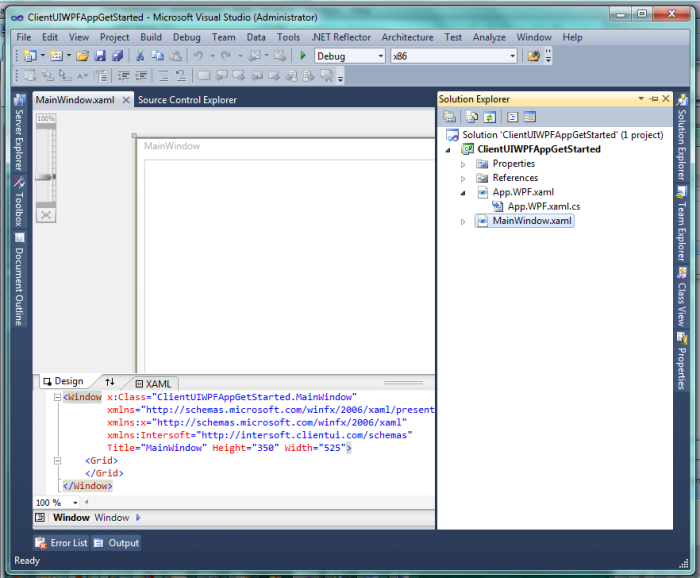
Task: Click the Undo arrow icon
Action: [x=198, y=56]
